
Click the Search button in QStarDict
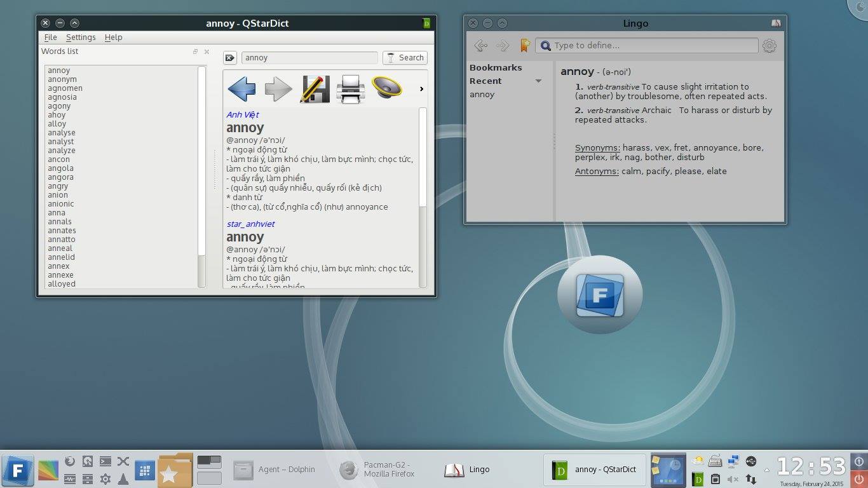coord(405,58)
